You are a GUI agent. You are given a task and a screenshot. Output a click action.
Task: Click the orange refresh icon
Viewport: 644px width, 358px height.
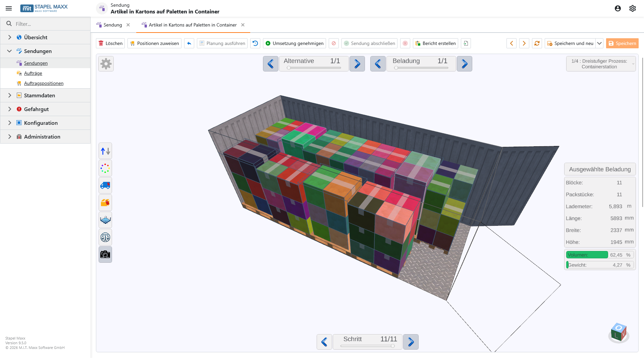(x=537, y=43)
